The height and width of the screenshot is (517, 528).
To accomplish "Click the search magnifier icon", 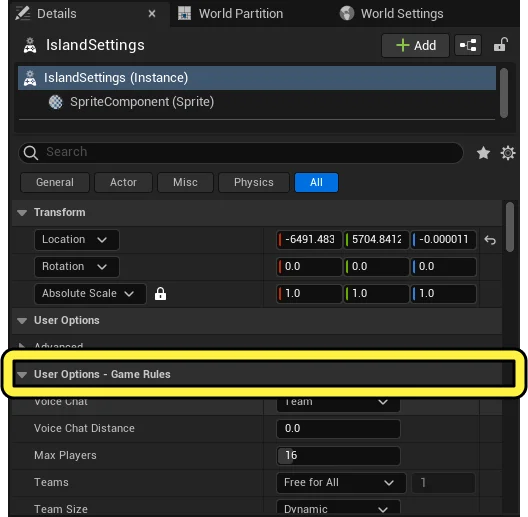I will click(31, 153).
